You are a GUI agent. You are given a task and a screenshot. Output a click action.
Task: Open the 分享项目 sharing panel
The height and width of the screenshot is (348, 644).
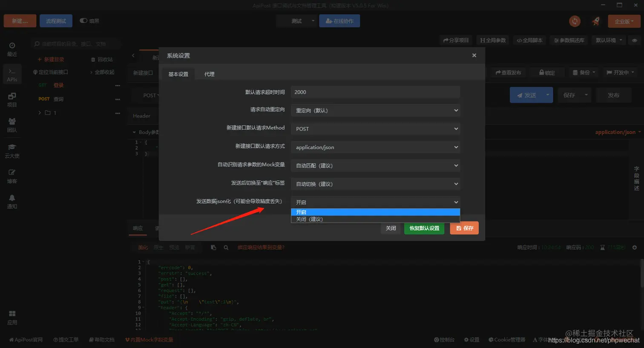[x=455, y=40]
